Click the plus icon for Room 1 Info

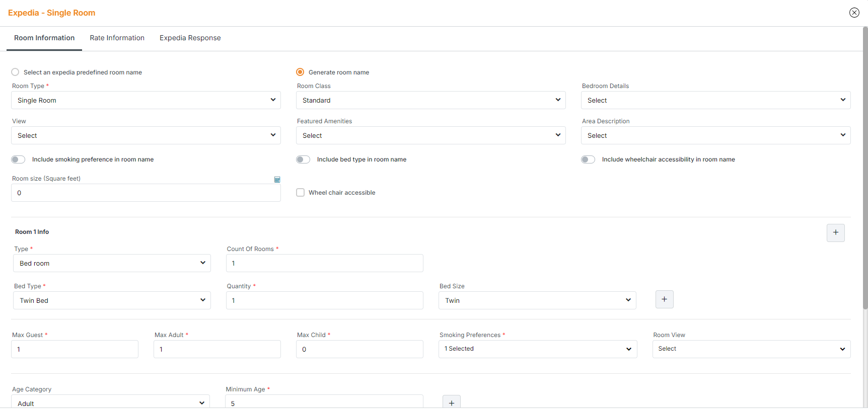[x=835, y=232]
